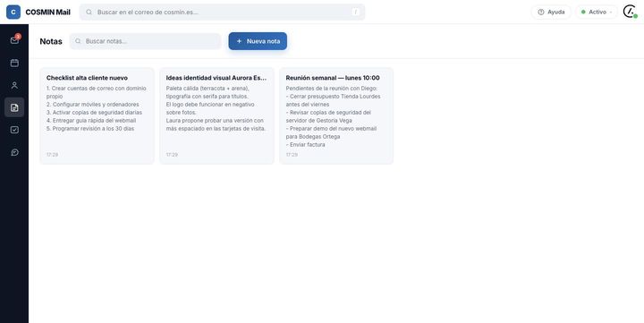Click the COSMIN Mail title text
This screenshot has width=644, height=323.
pyautogui.click(x=47, y=12)
